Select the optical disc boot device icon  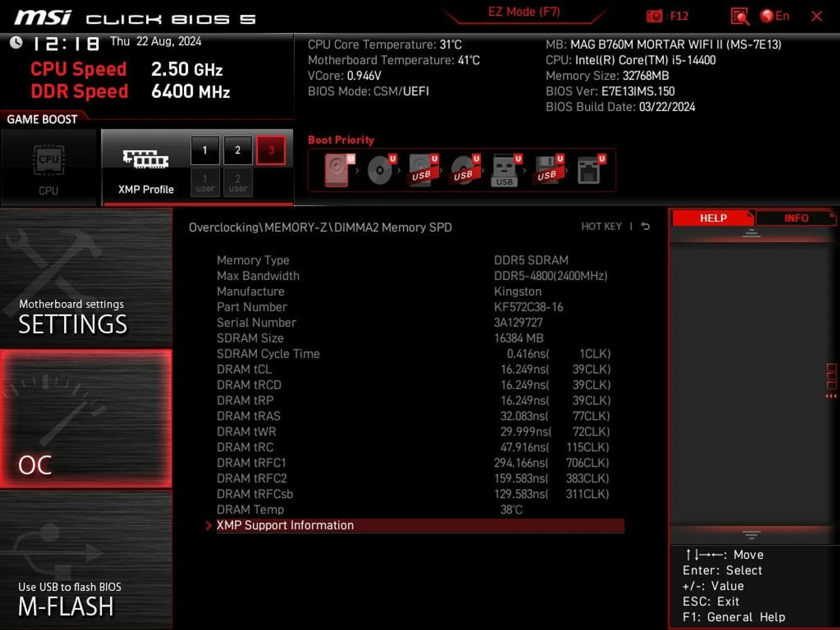click(x=381, y=170)
